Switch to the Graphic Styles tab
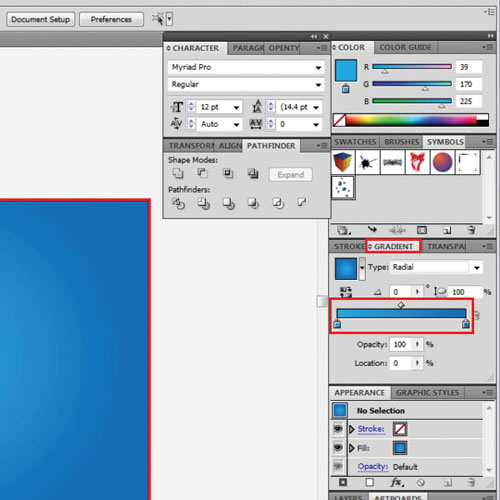This screenshot has height=500, width=500. (x=427, y=393)
